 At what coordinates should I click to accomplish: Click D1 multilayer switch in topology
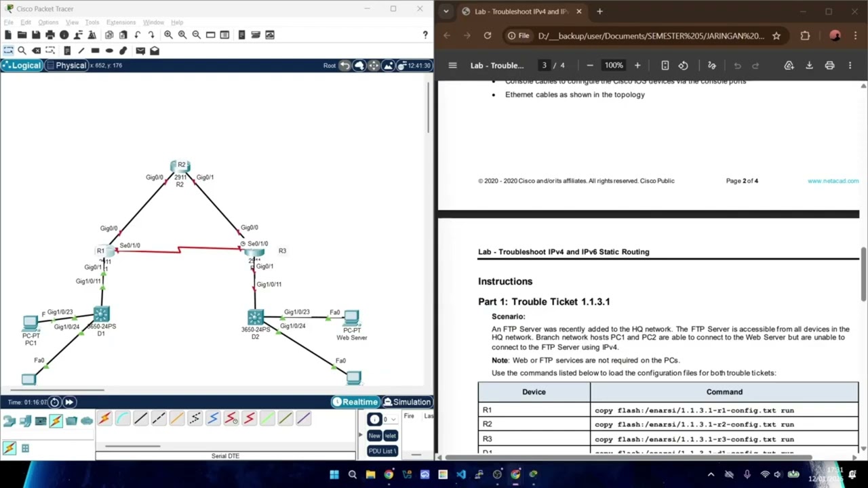click(x=102, y=314)
